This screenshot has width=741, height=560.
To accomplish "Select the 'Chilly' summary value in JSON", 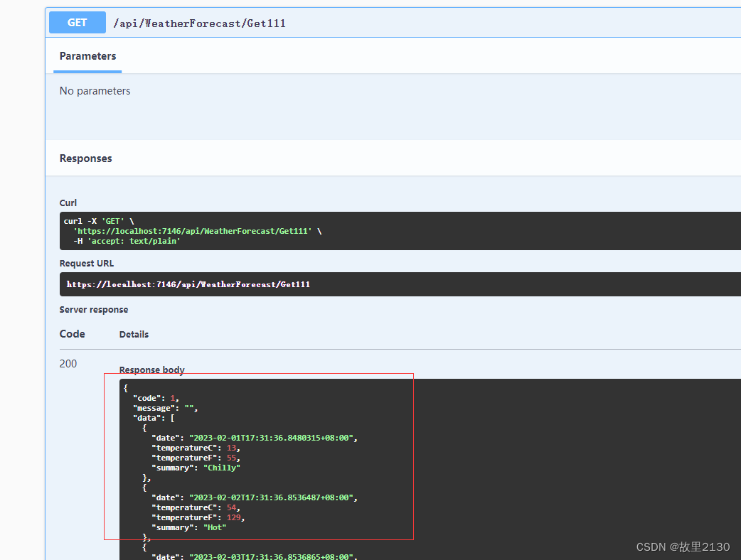I will coord(221,468).
